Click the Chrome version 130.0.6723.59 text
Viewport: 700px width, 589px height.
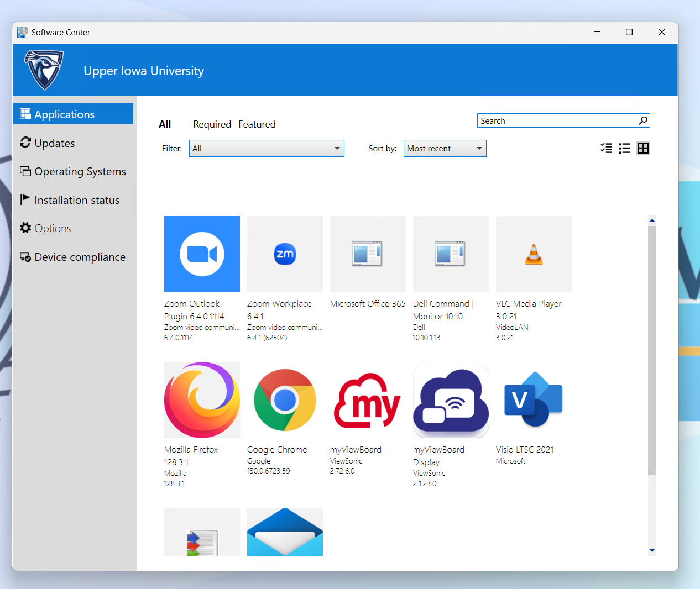(268, 471)
